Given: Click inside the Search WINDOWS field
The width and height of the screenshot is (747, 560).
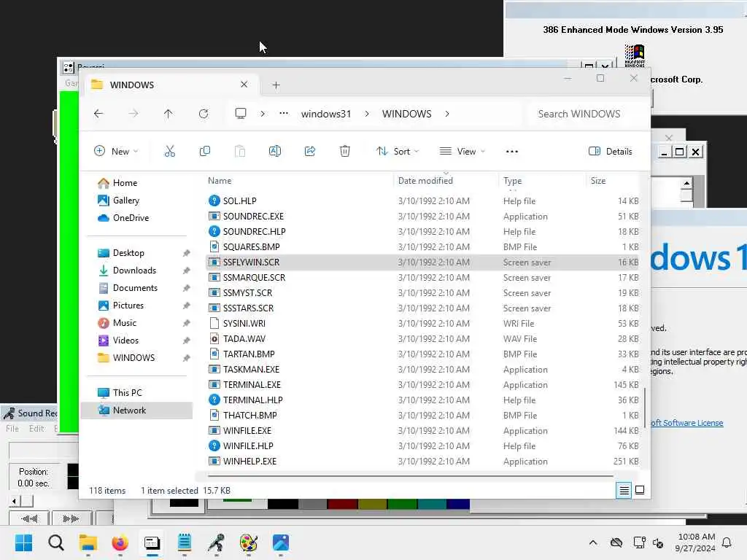Looking at the screenshot, I should (587, 114).
